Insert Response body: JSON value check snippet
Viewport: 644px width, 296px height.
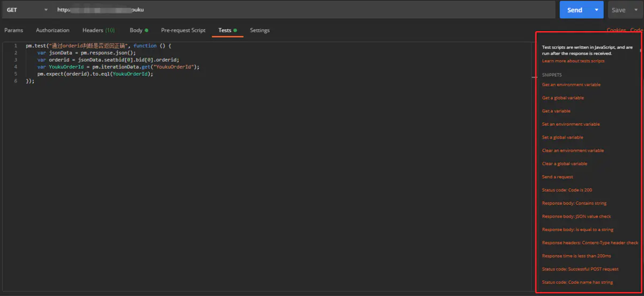tap(576, 216)
